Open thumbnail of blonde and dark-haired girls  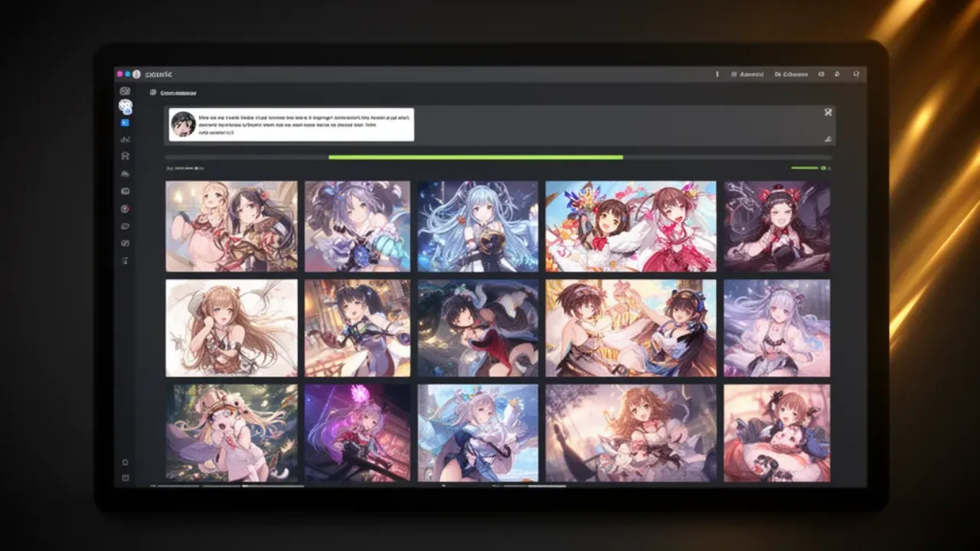pyautogui.click(x=231, y=227)
